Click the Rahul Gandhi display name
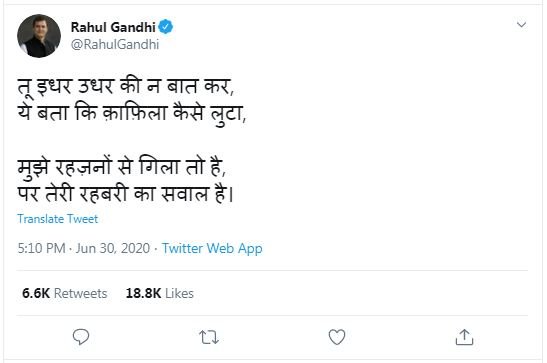 pos(113,27)
